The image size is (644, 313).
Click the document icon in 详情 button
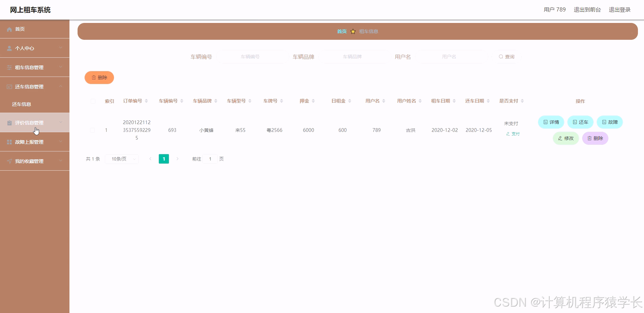tap(546, 122)
